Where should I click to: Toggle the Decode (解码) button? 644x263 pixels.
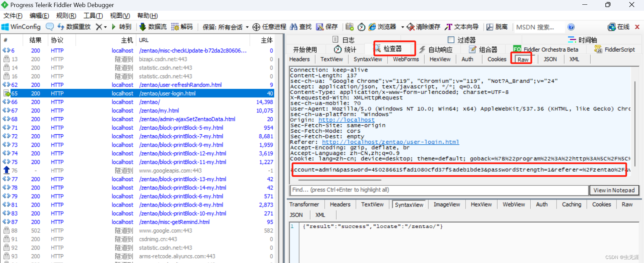[x=182, y=27]
